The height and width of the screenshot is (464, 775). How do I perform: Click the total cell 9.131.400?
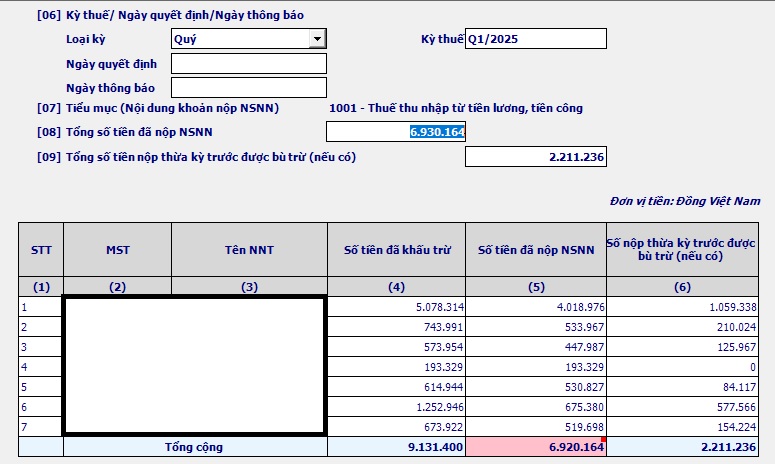(396, 447)
